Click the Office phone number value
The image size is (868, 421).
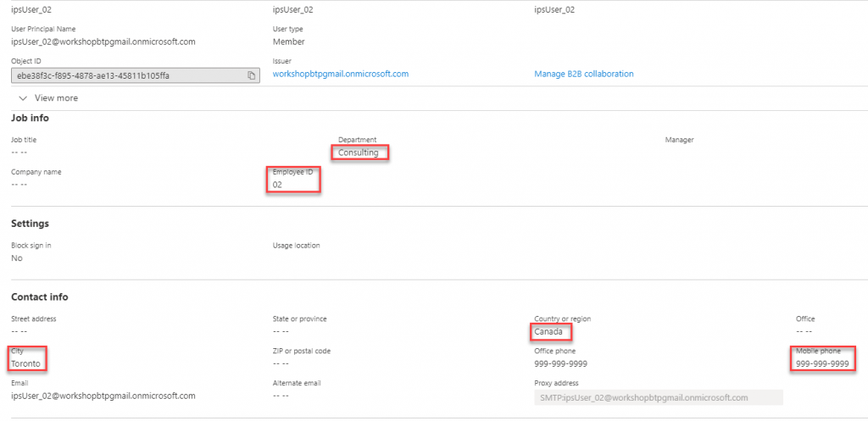coord(561,364)
